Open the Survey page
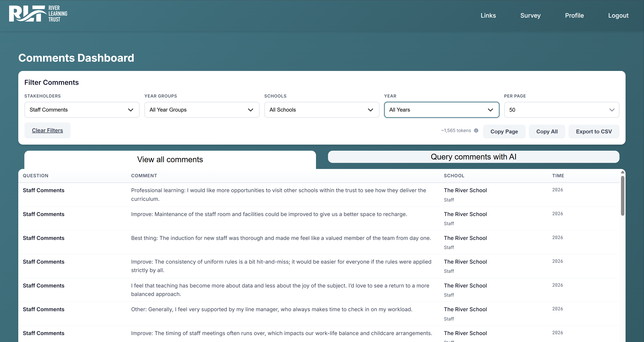This screenshot has width=644, height=342. click(530, 16)
